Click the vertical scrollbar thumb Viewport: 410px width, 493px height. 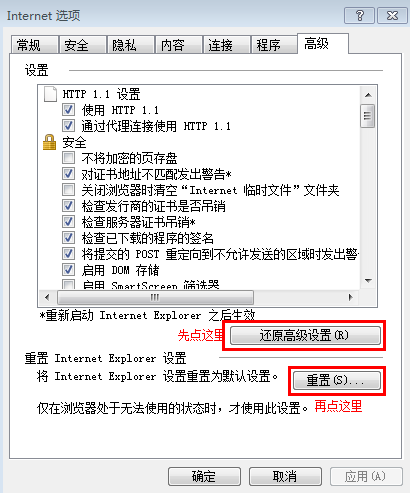[368, 116]
